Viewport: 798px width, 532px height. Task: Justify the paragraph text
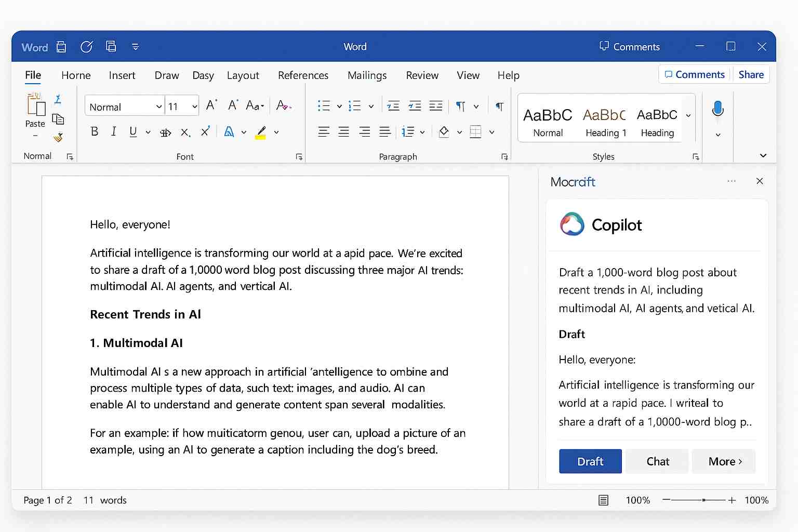(x=385, y=131)
